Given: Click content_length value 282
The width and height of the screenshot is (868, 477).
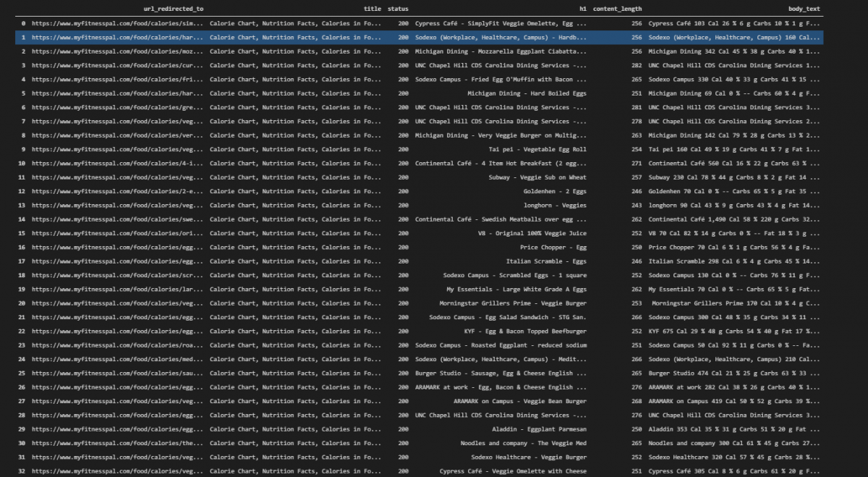Looking at the screenshot, I should tap(637, 65).
